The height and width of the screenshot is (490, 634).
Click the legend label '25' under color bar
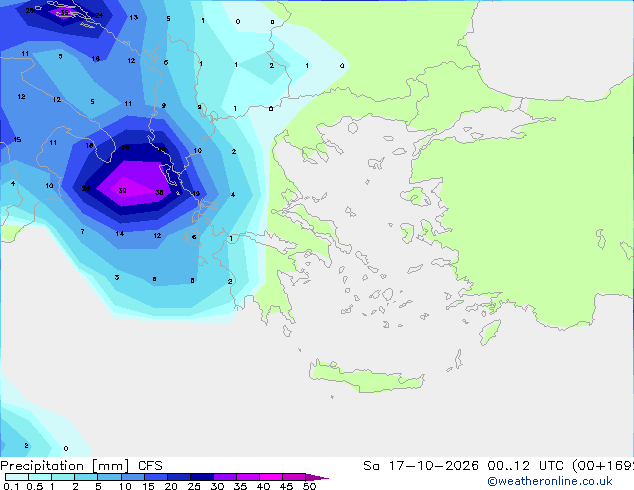(194, 486)
